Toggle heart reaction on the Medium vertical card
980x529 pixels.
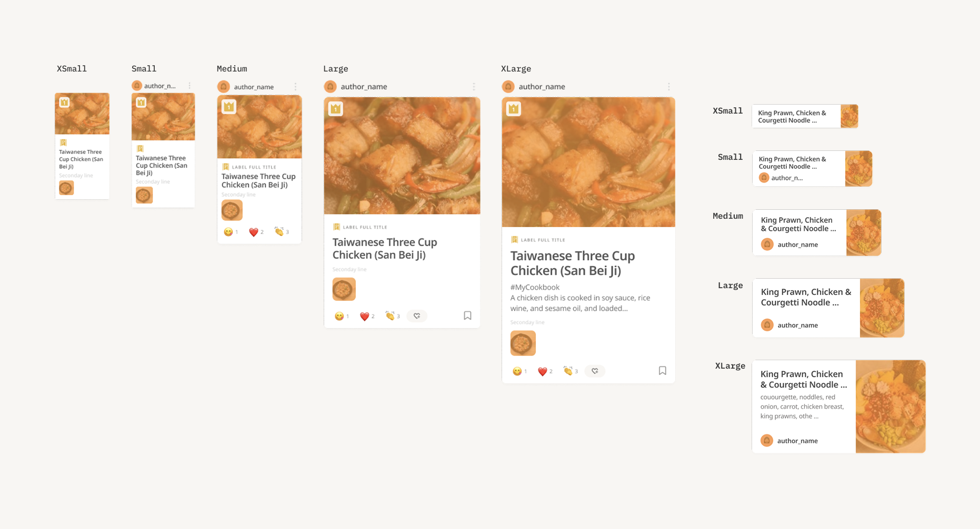(x=254, y=232)
